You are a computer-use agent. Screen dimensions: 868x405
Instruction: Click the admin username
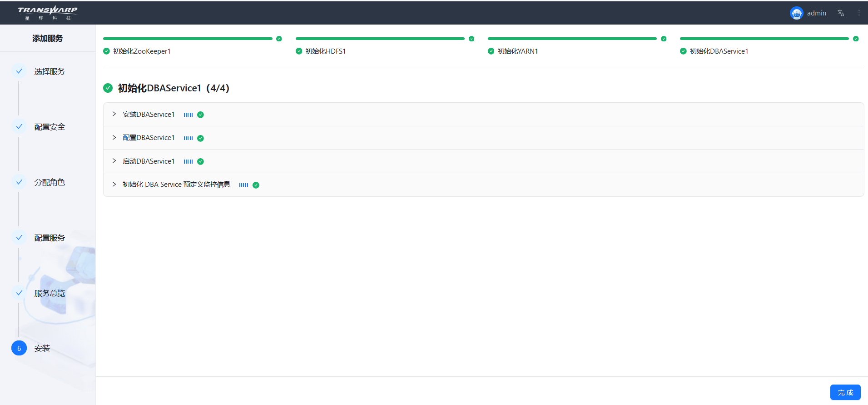(816, 13)
